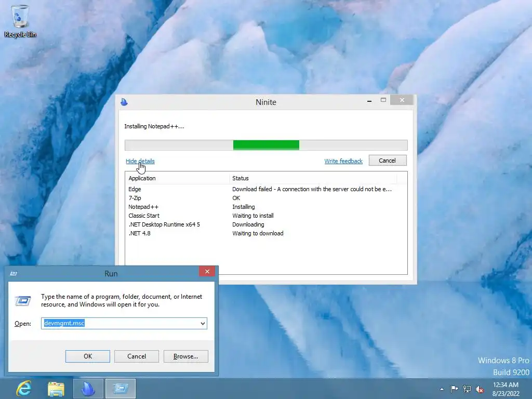This screenshot has height=399, width=532.
Task: Close the Ninite window
Action: point(402,100)
